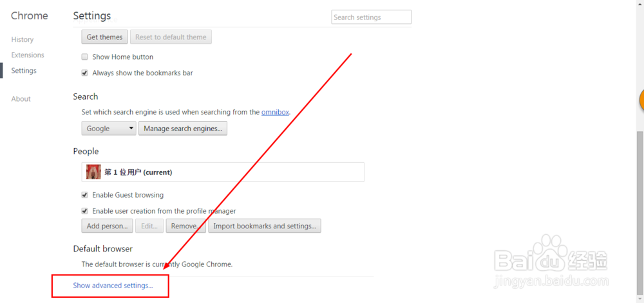Image resolution: width=644 pixels, height=303 pixels.
Task: Open the omnibox hyperlink
Action: click(x=275, y=112)
